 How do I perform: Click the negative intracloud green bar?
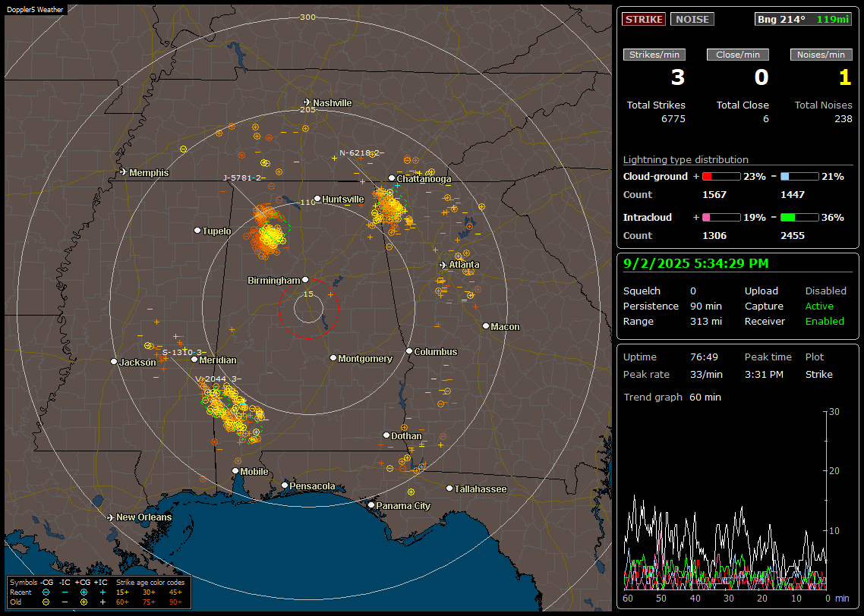[x=799, y=218]
